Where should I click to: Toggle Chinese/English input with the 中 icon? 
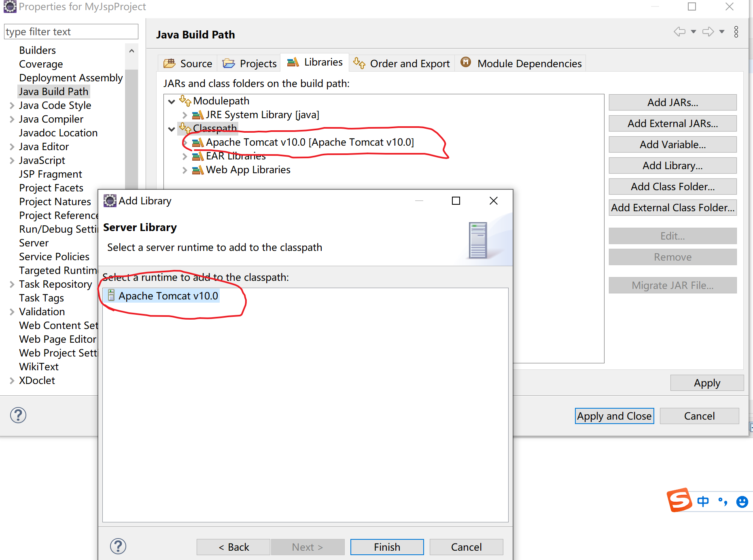coord(703,501)
